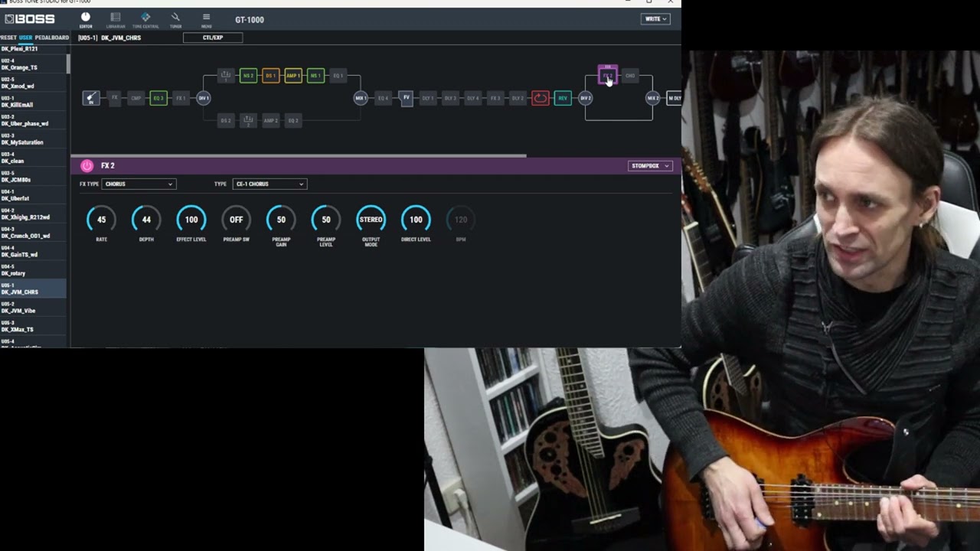Adjust the DIRECT LEVEL knob
The height and width of the screenshot is (551, 980).
pyautogui.click(x=416, y=220)
